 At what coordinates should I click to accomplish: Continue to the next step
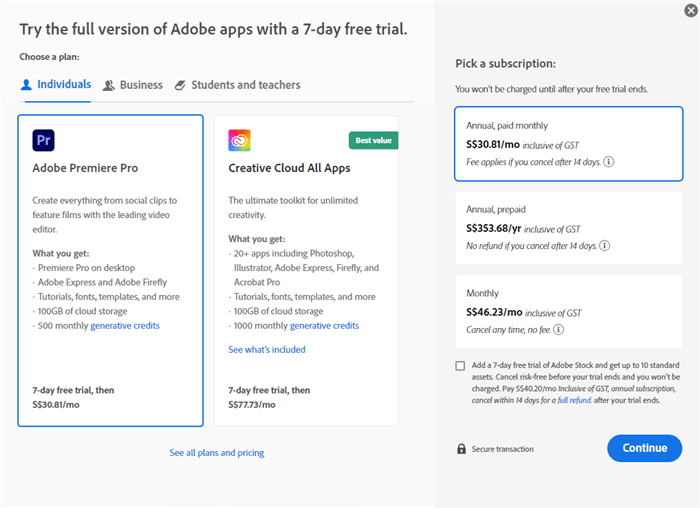click(644, 448)
